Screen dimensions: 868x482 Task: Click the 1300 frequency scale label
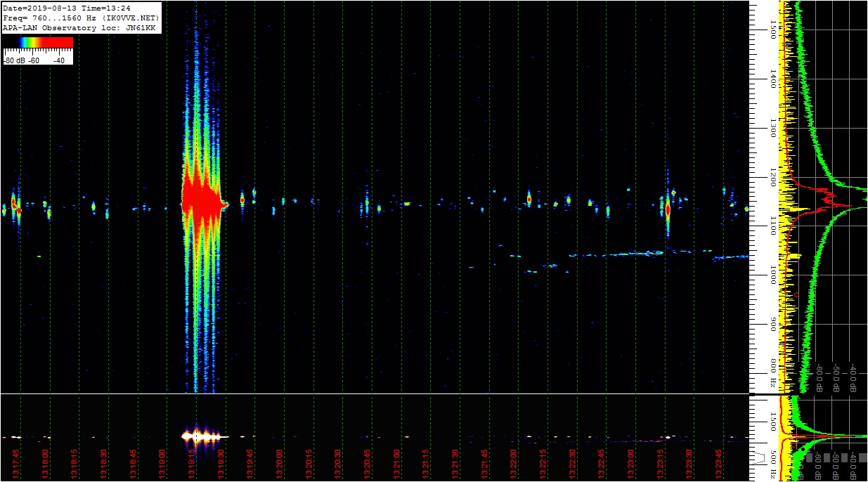772,127
